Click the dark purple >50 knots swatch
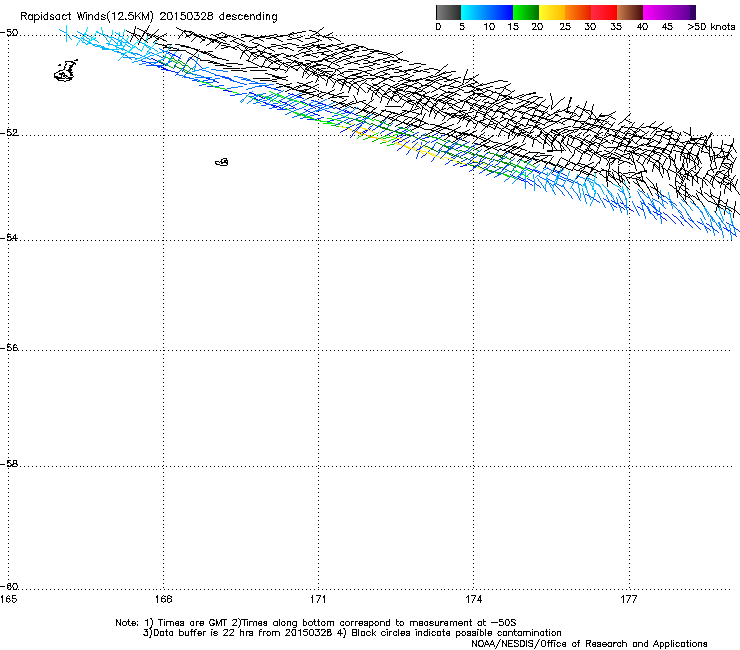Screen dimensions: 740x650 692,12
